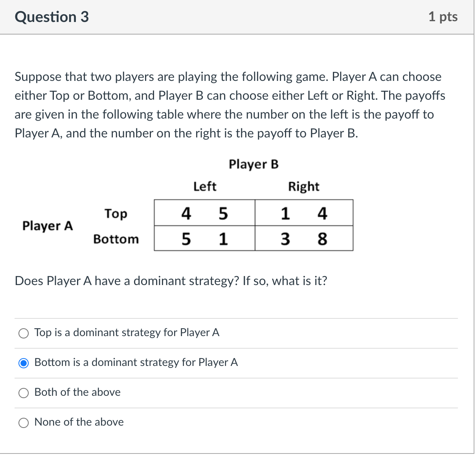
Task: Click the payoff cell showing 3 8
Action: click(303, 238)
